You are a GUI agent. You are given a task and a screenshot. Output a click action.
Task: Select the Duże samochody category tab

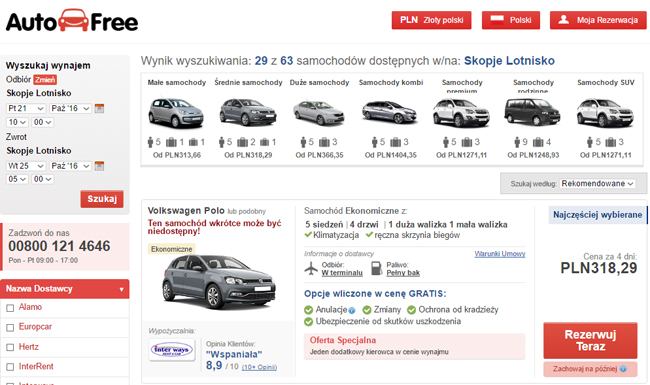pos(319,82)
